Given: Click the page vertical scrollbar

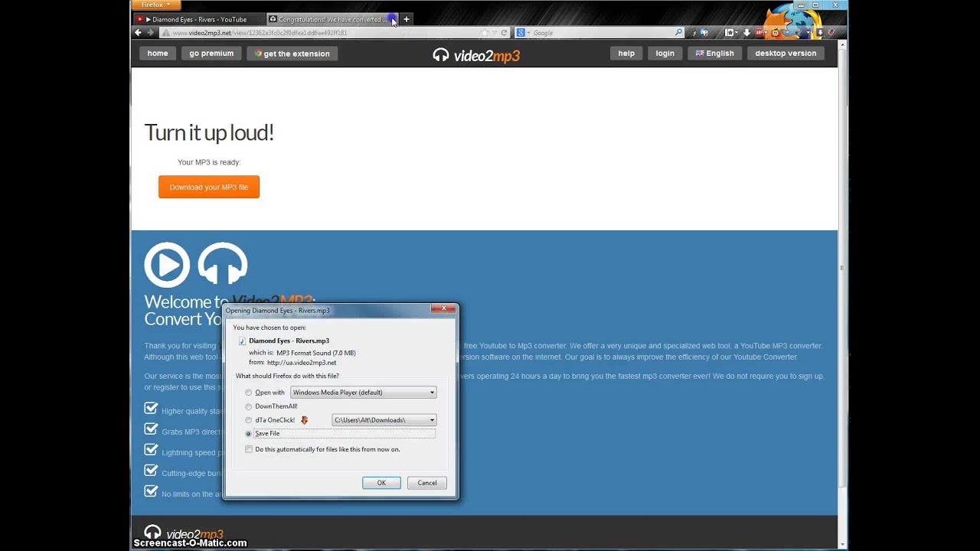Looking at the screenshot, I should click(842, 268).
